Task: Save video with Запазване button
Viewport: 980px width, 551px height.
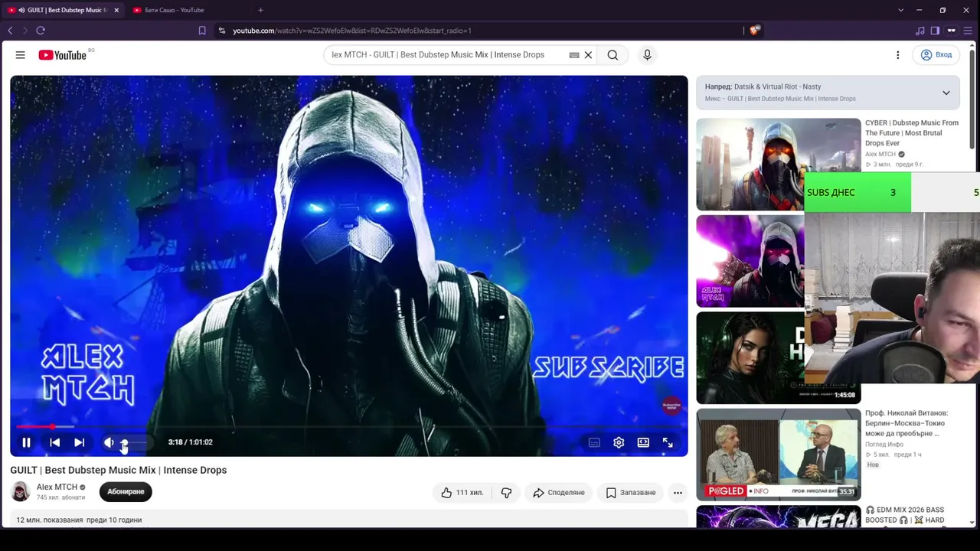Action: tap(631, 493)
